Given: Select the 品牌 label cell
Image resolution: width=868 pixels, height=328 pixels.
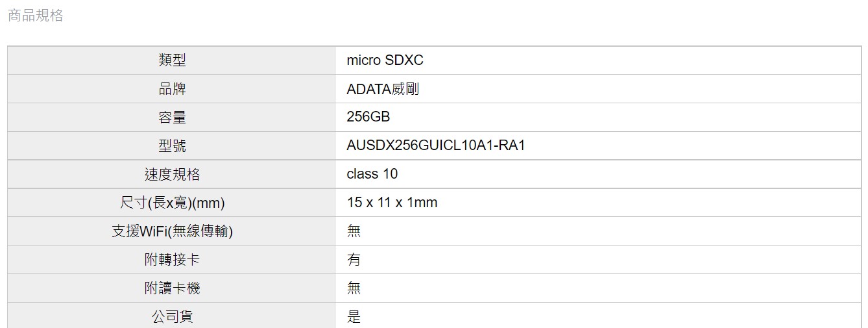Looking at the screenshot, I should pos(172,89).
